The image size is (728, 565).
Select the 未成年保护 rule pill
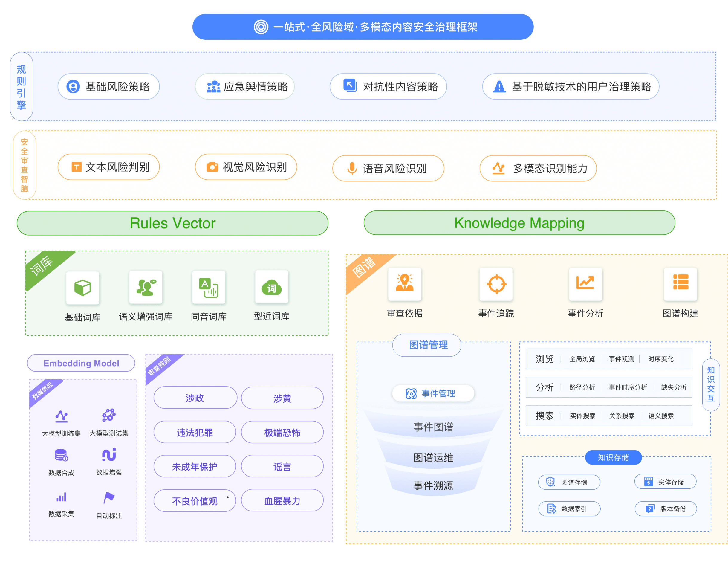tap(195, 466)
